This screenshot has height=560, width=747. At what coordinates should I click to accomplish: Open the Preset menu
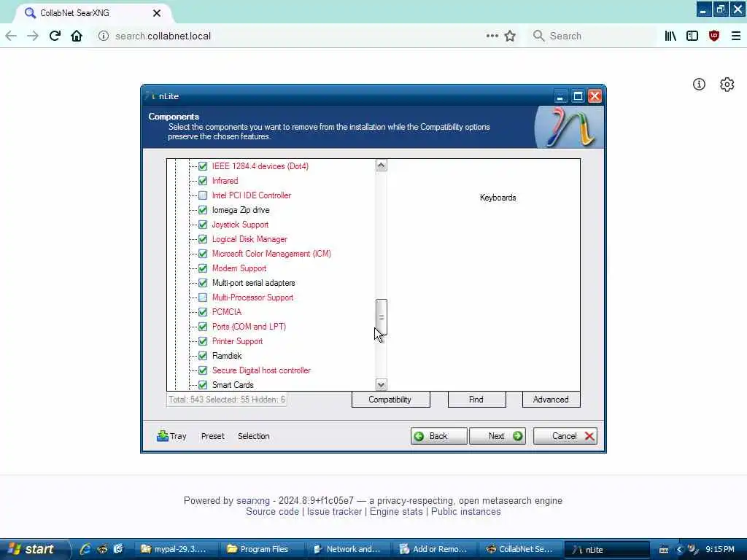point(212,436)
